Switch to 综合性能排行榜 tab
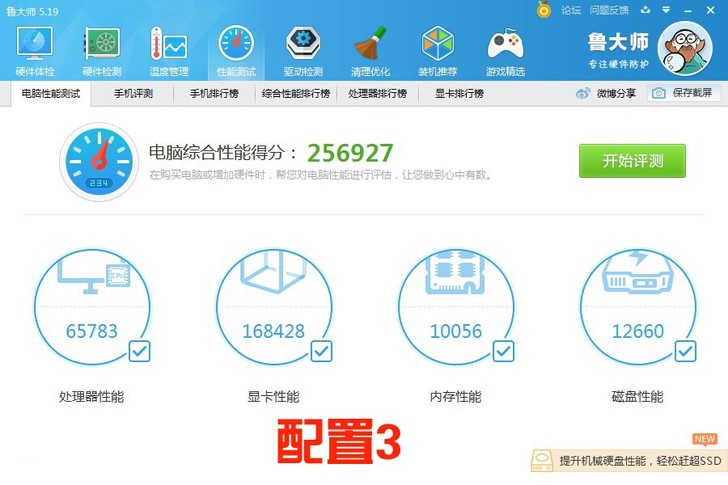Viewport: 728px width, 485px height. pyautogui.click(x=296, y=94)
